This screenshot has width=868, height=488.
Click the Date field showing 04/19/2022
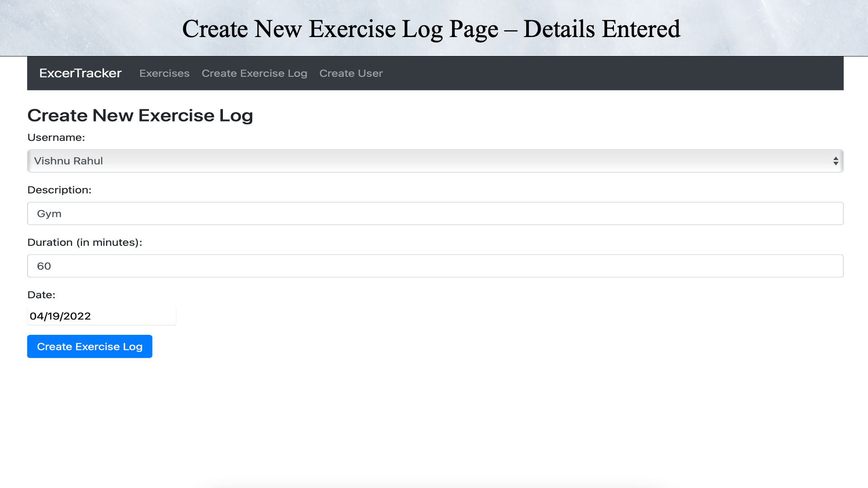point(101,316)
